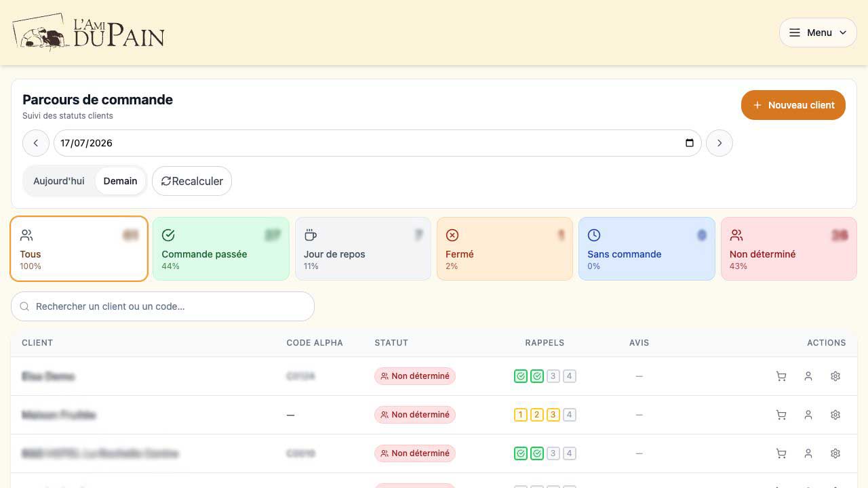868x488 pixels.
Task: Click the clock icon on the Sans commande card
Action: tap(594, 235)
